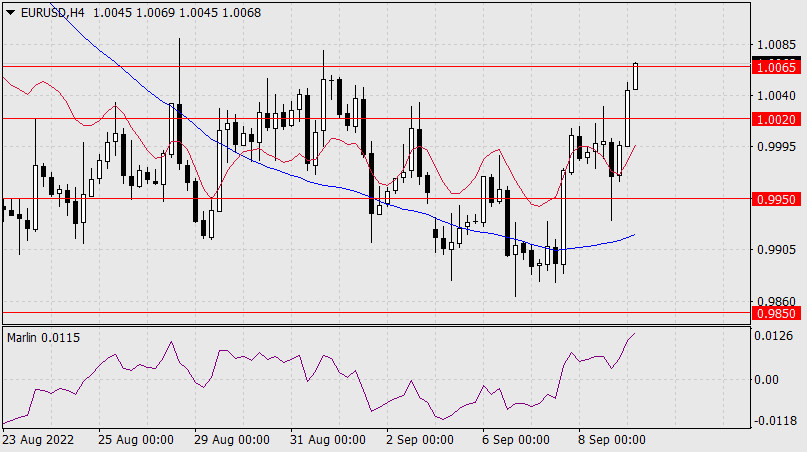
Task: Click the -0.0118 value on Marlin scale
Action: (775, 421)
